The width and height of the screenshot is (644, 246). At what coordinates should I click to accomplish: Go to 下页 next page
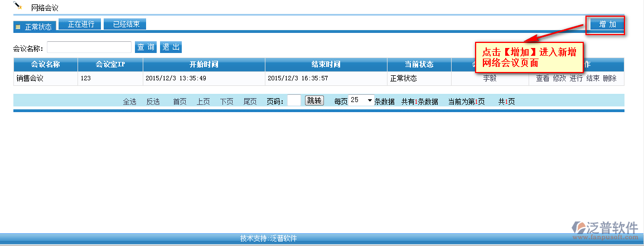pyautogui.click(x=226, y=102)
